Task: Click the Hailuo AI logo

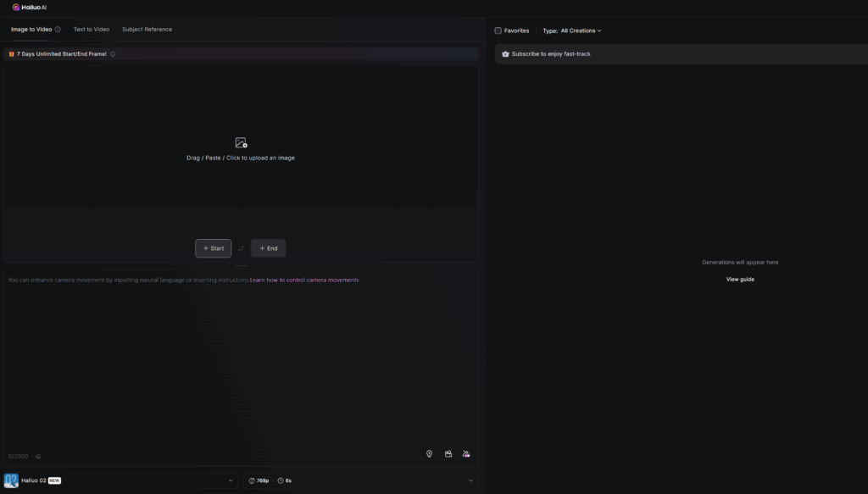Action: tap(29, 7)
